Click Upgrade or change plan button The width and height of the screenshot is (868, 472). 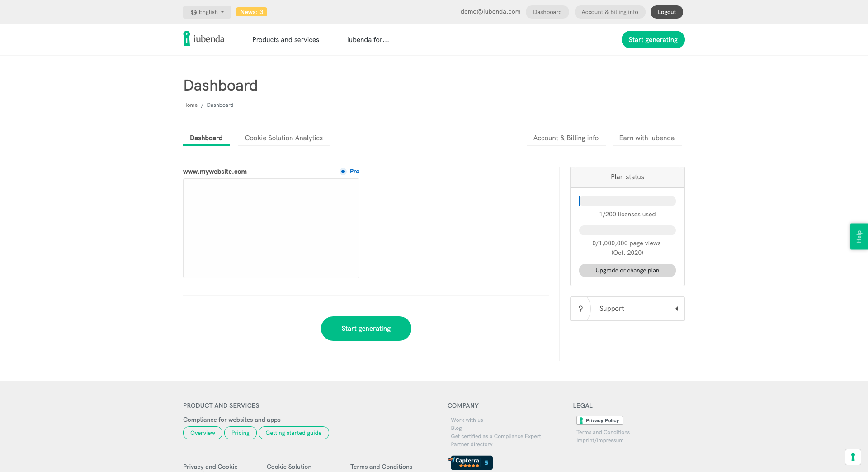pos(627,271)
